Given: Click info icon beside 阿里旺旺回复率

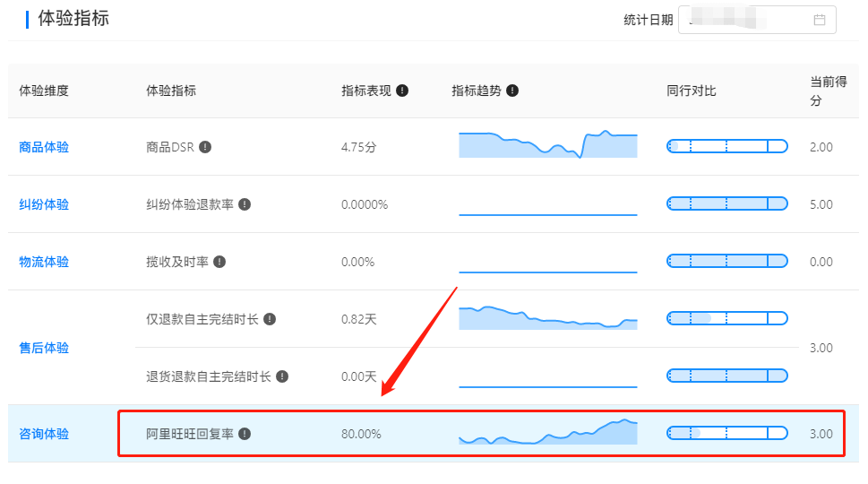Looking at the screenshot, I should 245,434.
